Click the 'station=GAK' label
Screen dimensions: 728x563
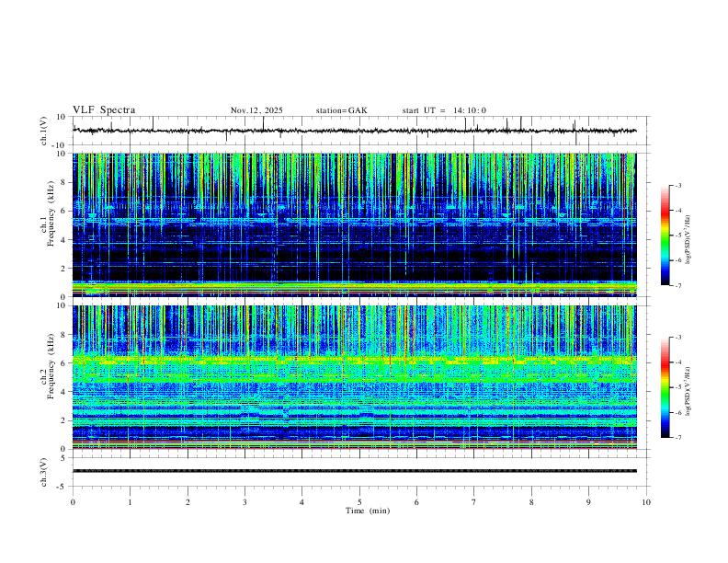tap(341, 110)
